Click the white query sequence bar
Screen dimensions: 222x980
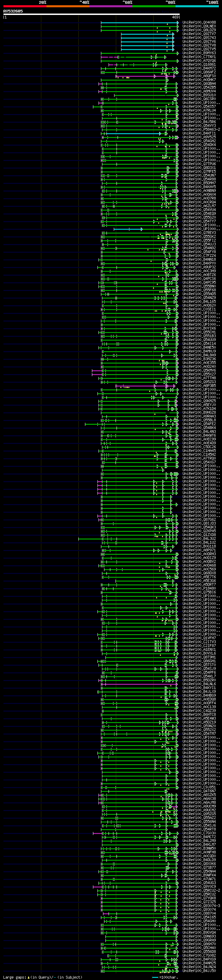(x=92, y=15)
